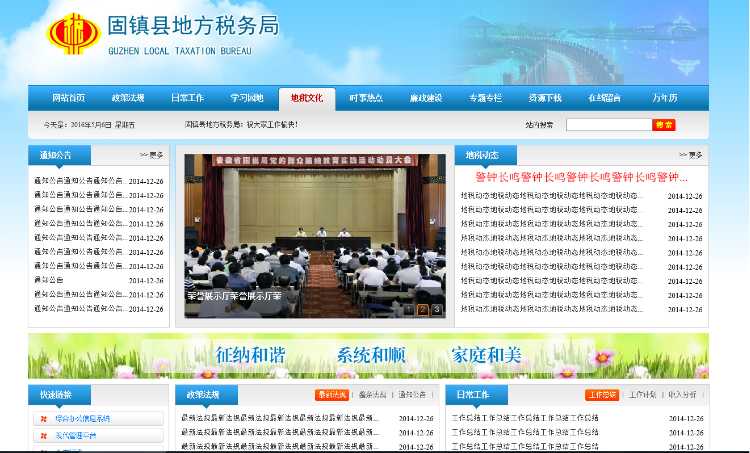
Task: Open 日常工作 in the top navigation bar
Action: (x=188, y=98)
